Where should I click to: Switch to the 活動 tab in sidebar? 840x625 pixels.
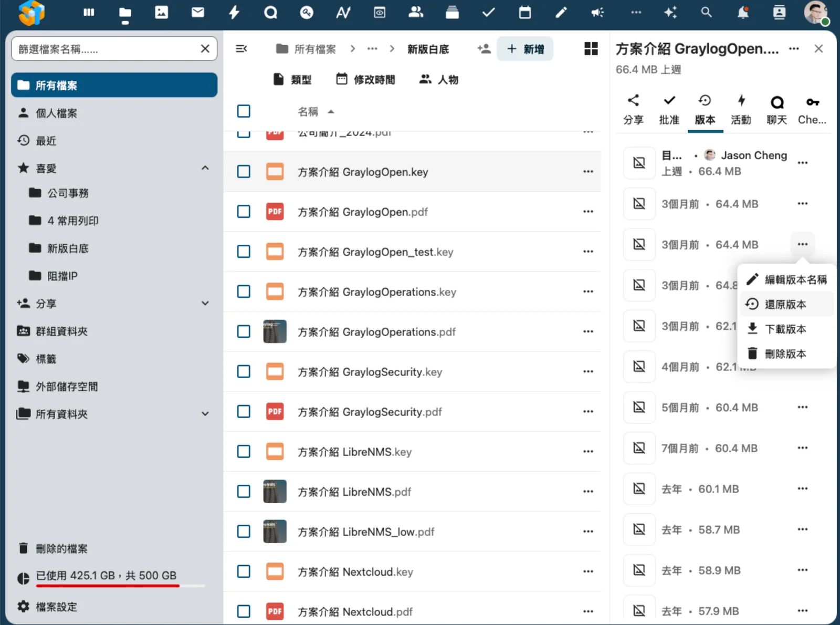point(741,110)
